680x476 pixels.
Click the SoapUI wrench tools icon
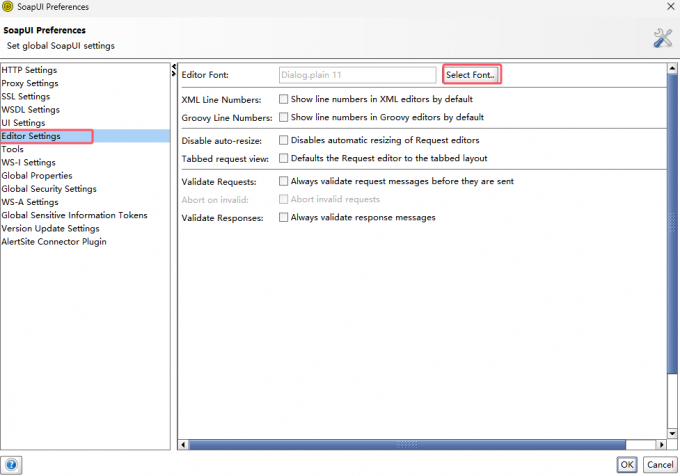pos(663,38)
